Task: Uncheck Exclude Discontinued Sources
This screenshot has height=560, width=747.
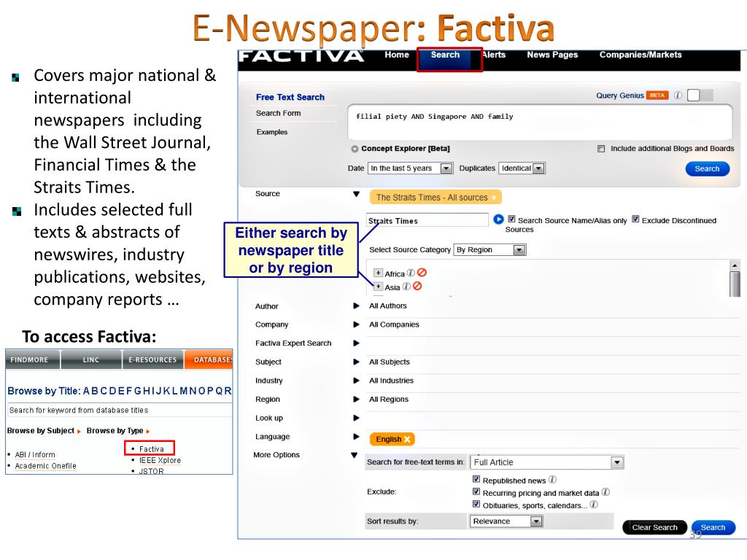Action: point(635,219)
